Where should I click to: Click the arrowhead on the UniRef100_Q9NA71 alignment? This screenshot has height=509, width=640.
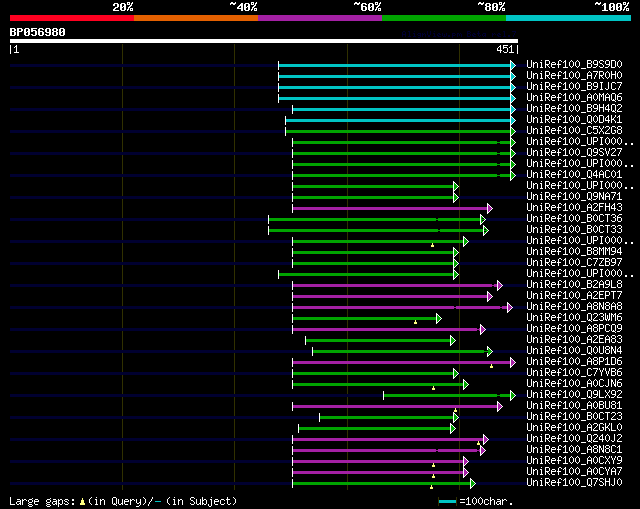(456, 198)
